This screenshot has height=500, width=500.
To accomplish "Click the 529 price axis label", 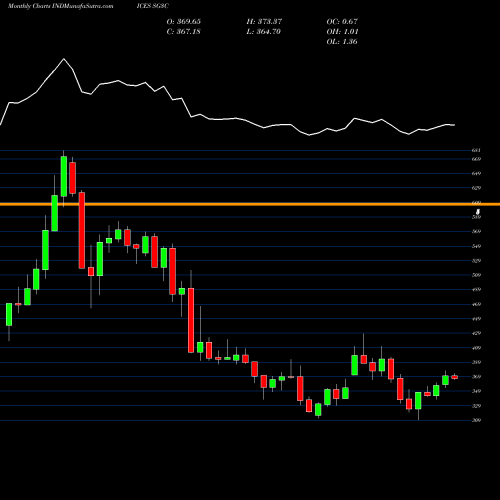I will click(x=476, y=261).
